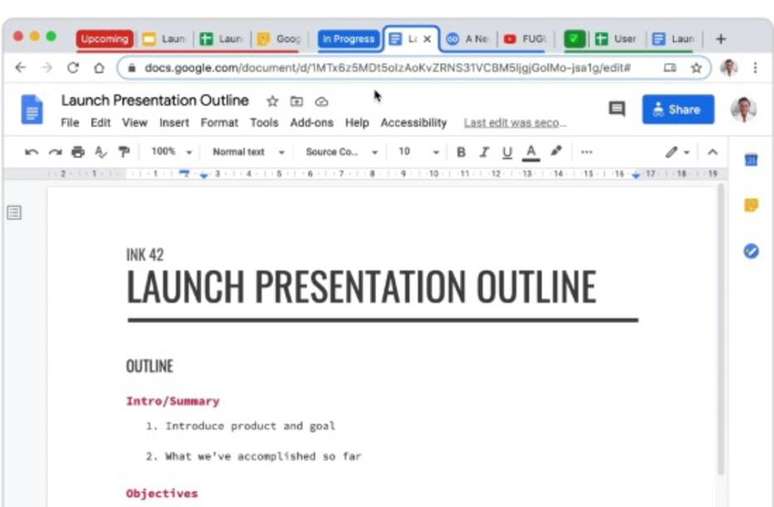Open Google Calendar in the side panel
The height and width of the screenshot is (507, 774).
(x=751, y=160)
